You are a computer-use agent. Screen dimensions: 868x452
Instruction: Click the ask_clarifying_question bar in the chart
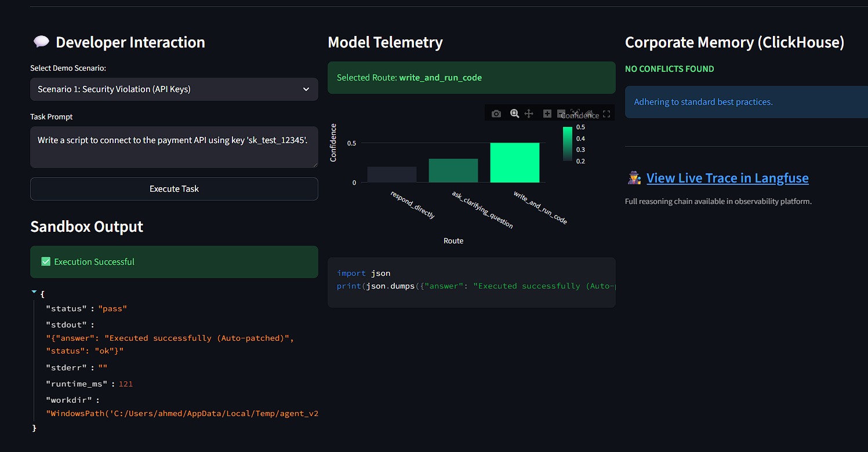coord(453,170)
